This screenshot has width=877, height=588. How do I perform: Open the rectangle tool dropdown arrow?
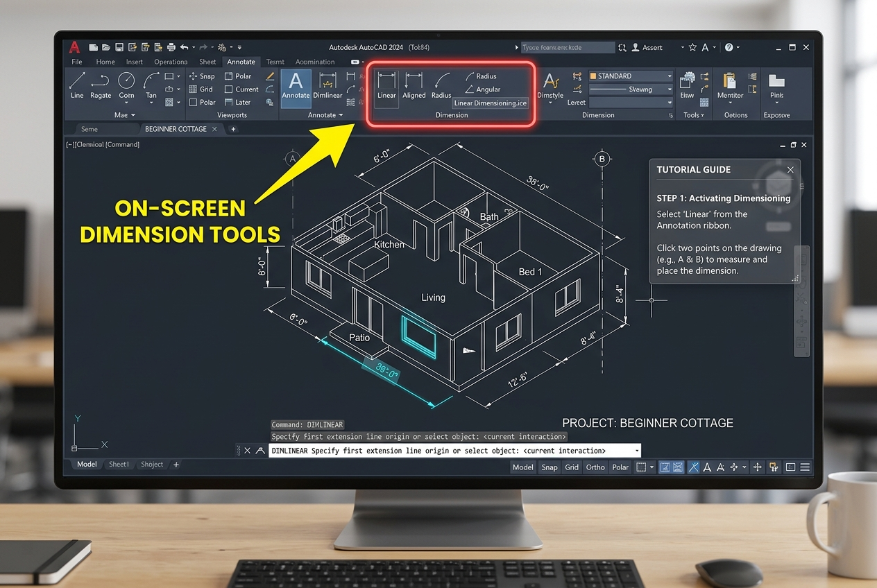click(x=178, y=76)
